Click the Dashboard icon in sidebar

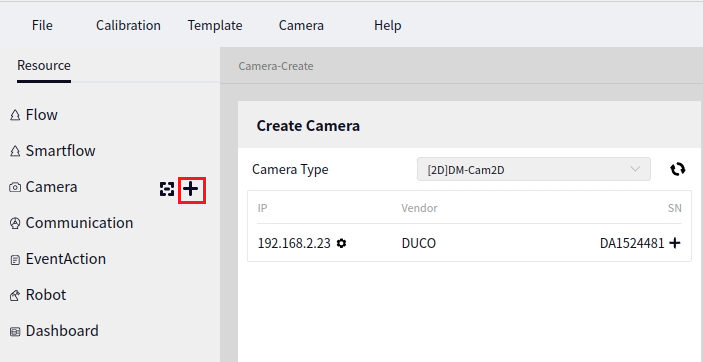(x=15, y=331)
